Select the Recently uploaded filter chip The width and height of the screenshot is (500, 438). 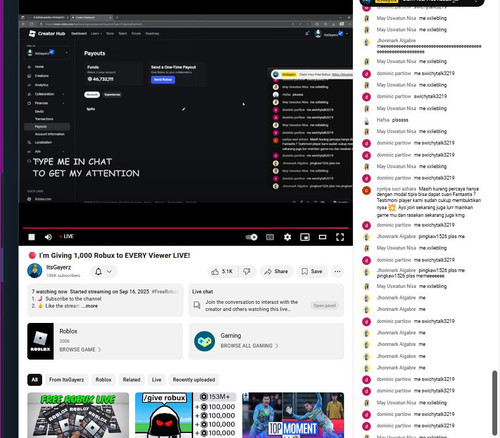[194, 380]
